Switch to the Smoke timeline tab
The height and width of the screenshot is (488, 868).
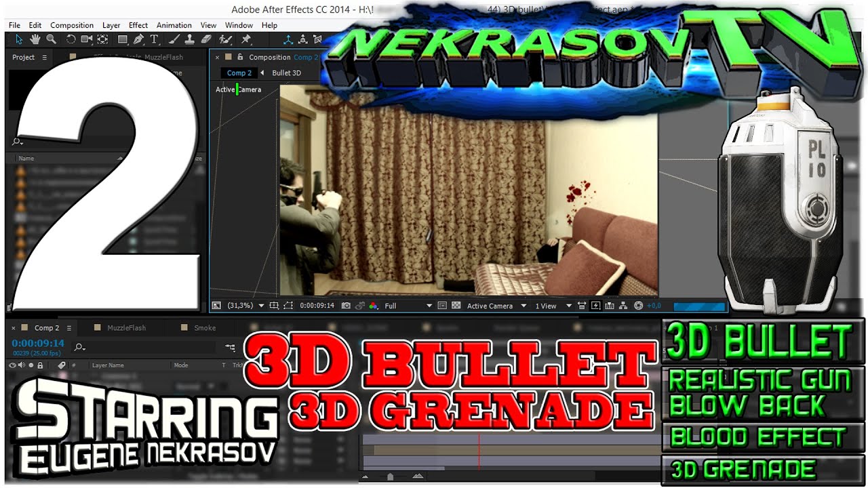(205, 328)
